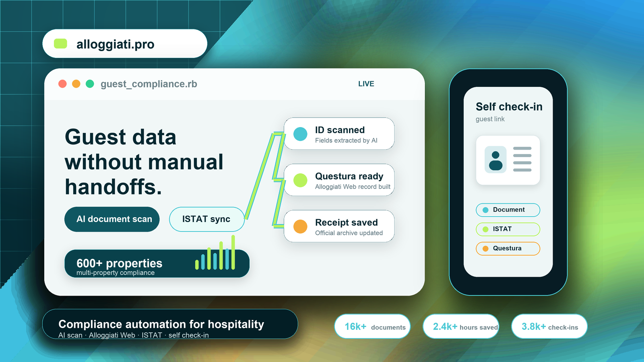
Task: Click the green dot on Questura ready card
Action: (x=300, y=180)
